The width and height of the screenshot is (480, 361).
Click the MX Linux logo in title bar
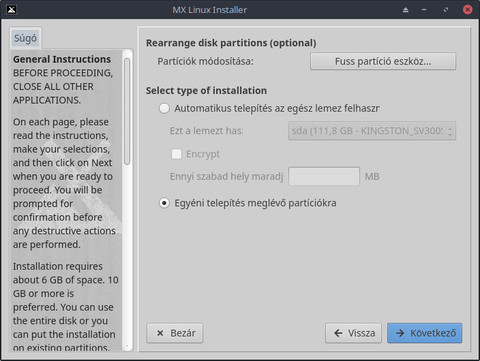(12, 9)
